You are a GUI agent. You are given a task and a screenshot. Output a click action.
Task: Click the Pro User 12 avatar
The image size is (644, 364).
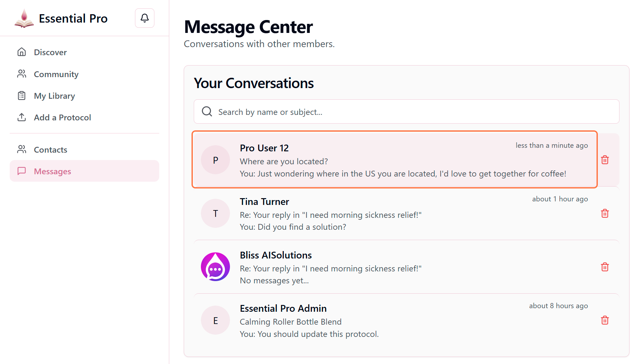pos(215,160)
